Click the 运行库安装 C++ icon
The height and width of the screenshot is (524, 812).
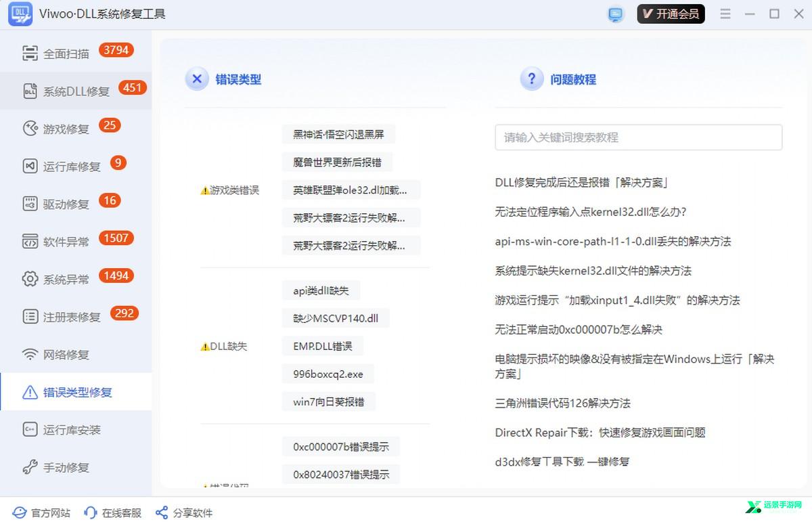click(x=30, y=429)
